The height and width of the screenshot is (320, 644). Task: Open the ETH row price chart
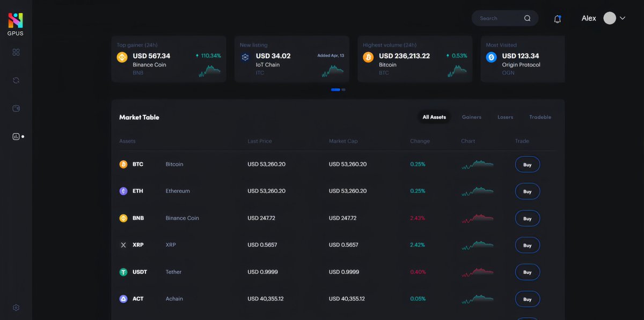pyautogui.click(x=478, y=191)
